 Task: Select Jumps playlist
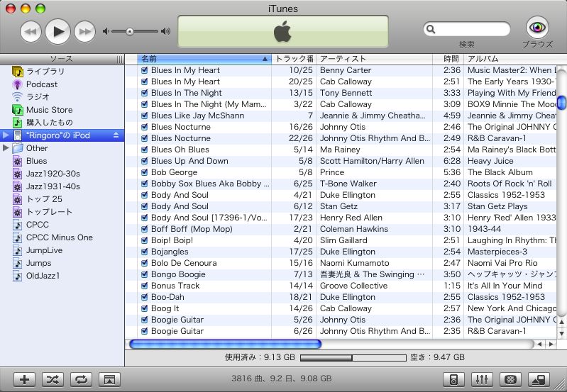(62, 263)
